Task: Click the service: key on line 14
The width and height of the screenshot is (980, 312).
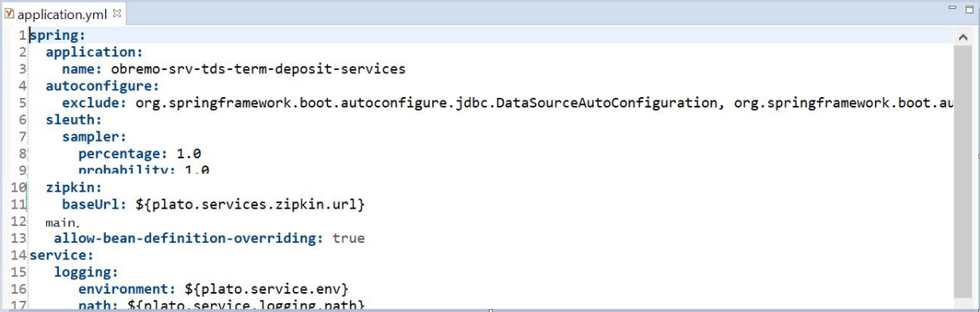Action: click(62, 255)
